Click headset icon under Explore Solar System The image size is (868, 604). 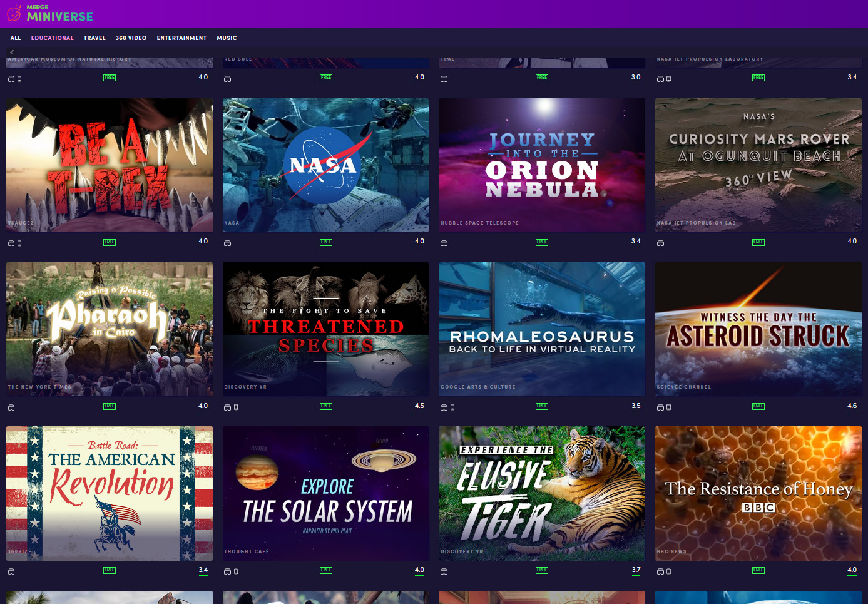[x=227, y=571]
